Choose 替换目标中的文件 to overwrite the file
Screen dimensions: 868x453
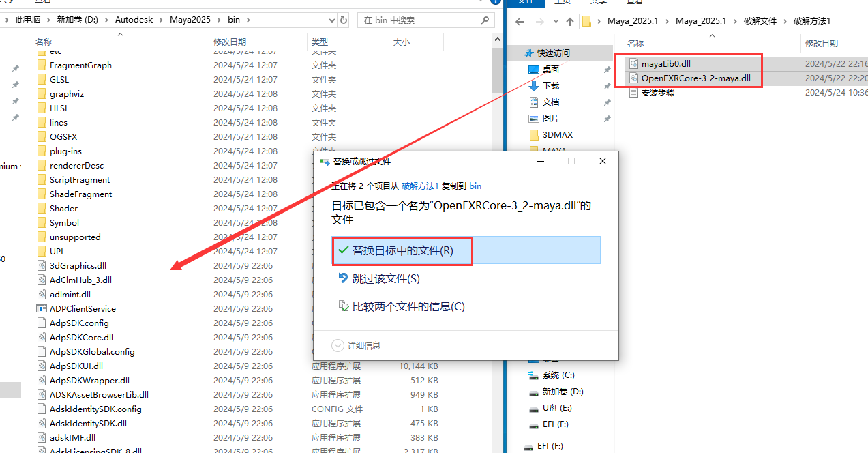click(x=402, y=250)
